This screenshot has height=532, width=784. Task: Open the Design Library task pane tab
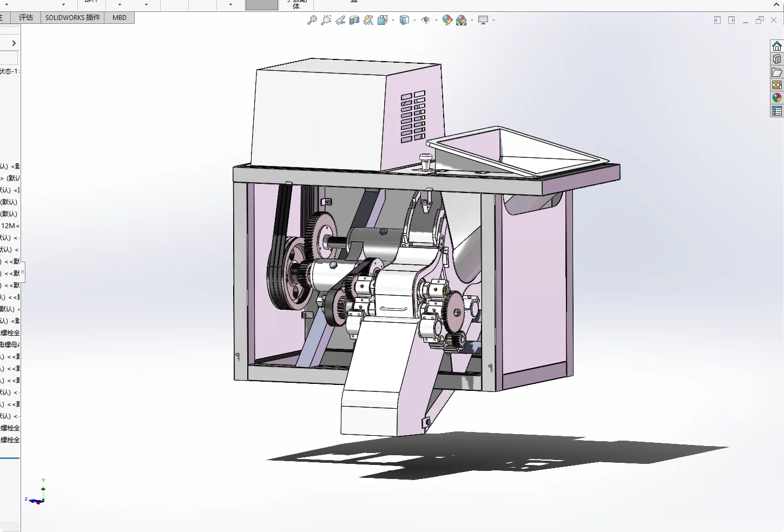click(777, 59)
